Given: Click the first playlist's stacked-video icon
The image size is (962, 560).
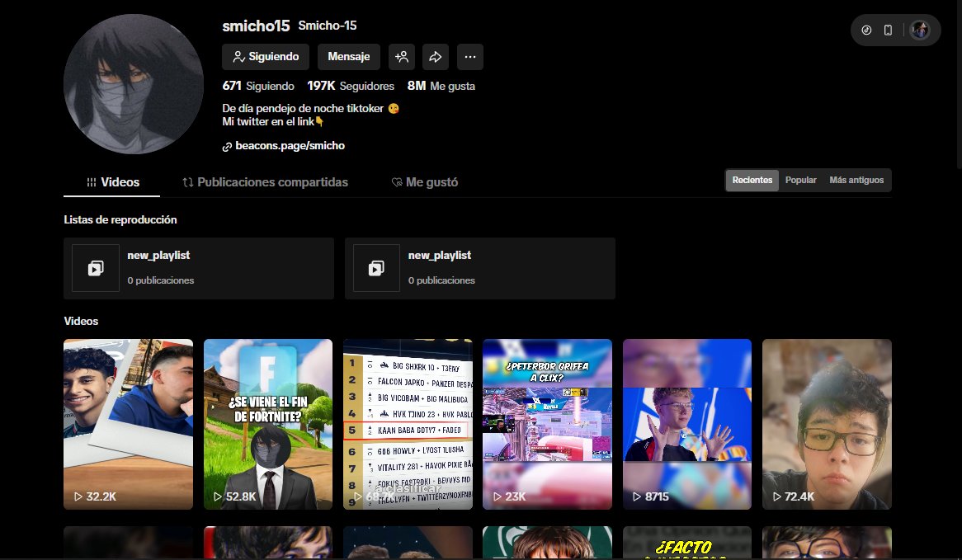Looking at the screenshot, I should pos(96,268).
